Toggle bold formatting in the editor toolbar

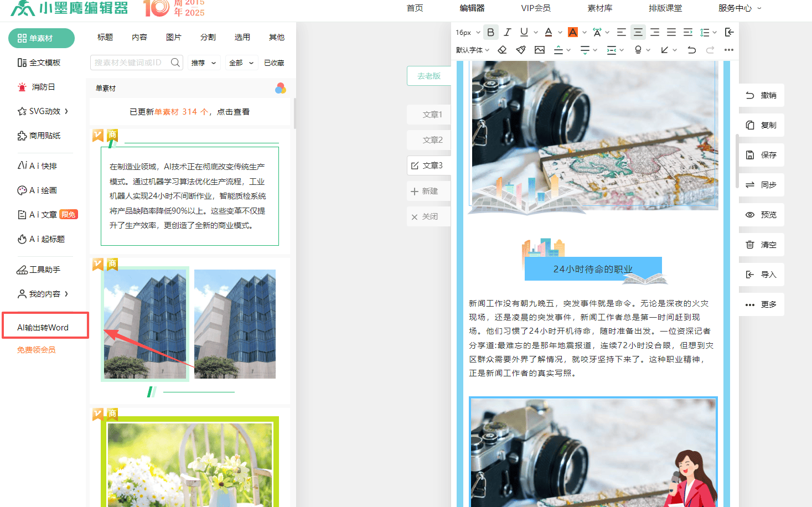click(x=490, y=32)
